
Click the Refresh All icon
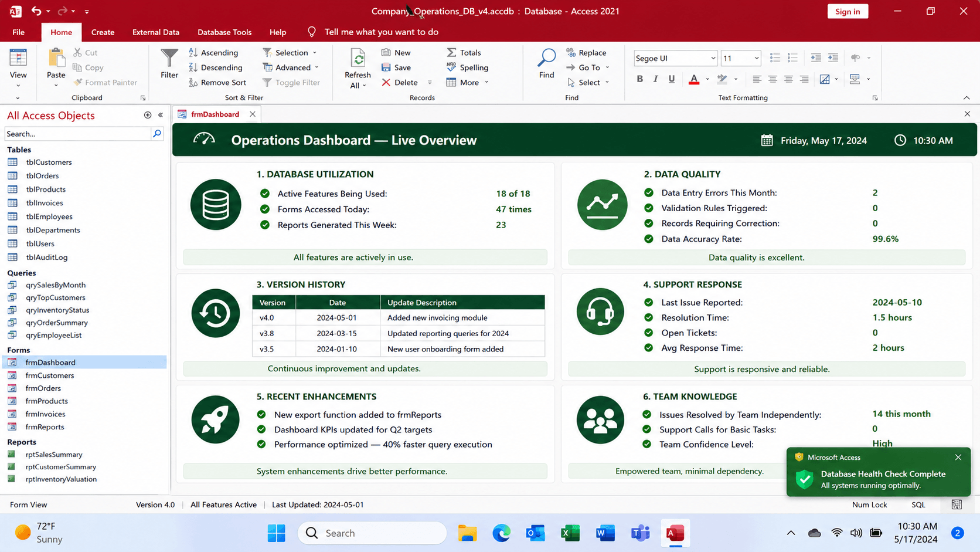point(358,58)
